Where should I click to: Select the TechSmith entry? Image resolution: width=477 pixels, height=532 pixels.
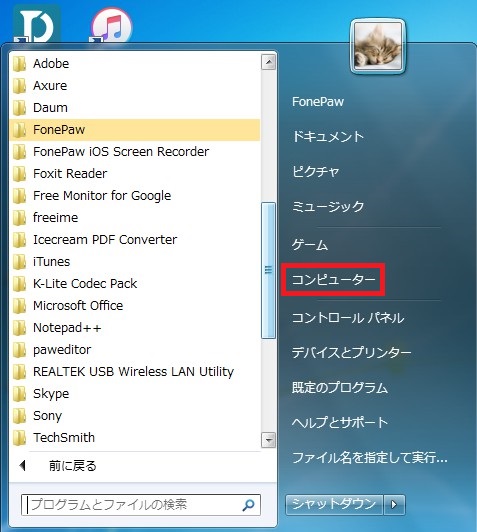pyautogui.click(x=63, y=437)
